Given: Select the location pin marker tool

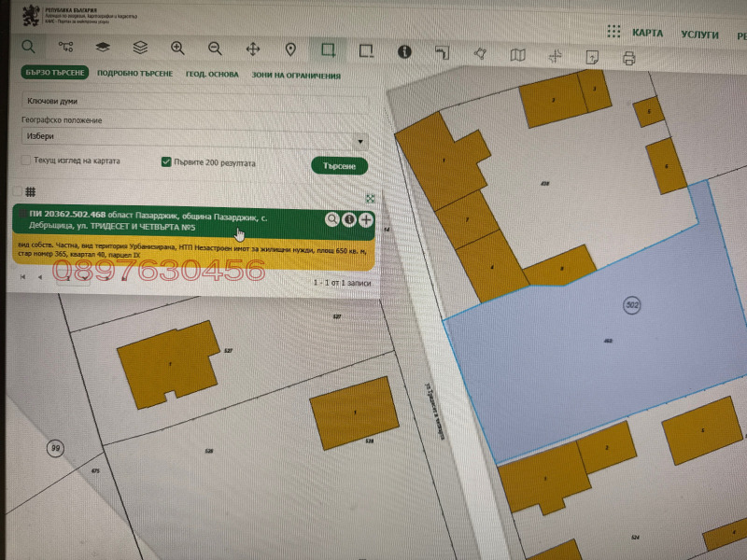Looking at the screenshot, I should tap(290, 49).
